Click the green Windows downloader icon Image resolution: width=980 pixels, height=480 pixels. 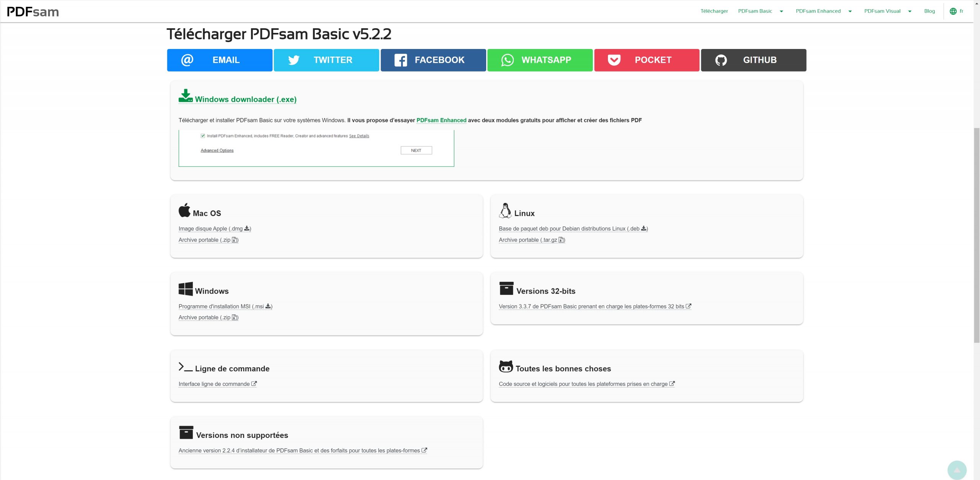pos(186,96)
